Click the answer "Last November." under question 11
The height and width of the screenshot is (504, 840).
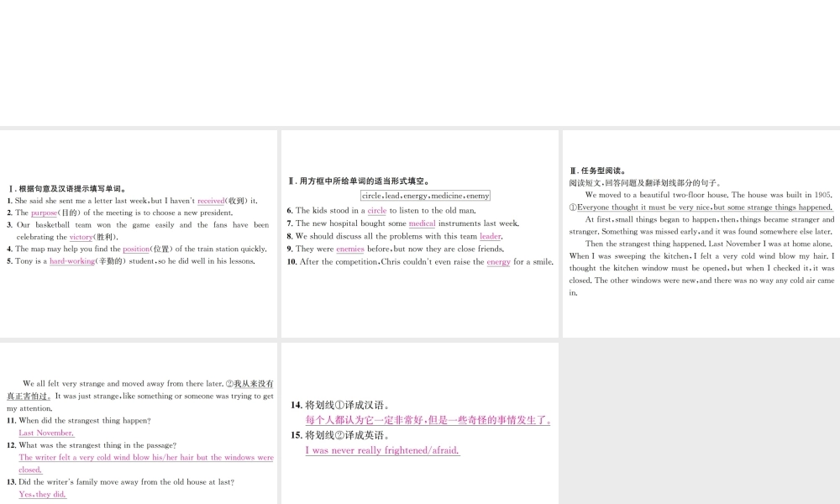pyautogui.click(x=46, y=433)
